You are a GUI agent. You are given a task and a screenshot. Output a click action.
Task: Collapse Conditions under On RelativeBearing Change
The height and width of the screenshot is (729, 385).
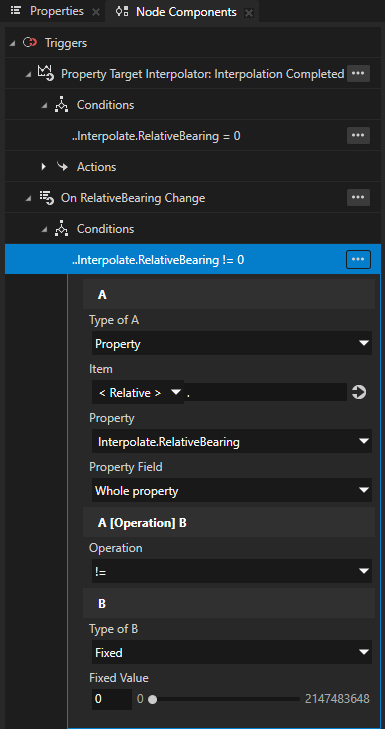coord(44,230)
